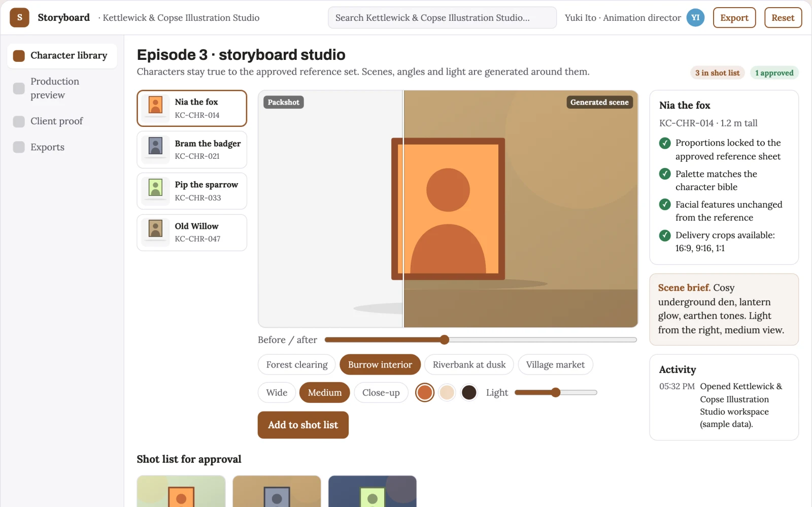The image size is (812, 507).
Task: Set framing to Wide
Action: (x=277, y=393)
